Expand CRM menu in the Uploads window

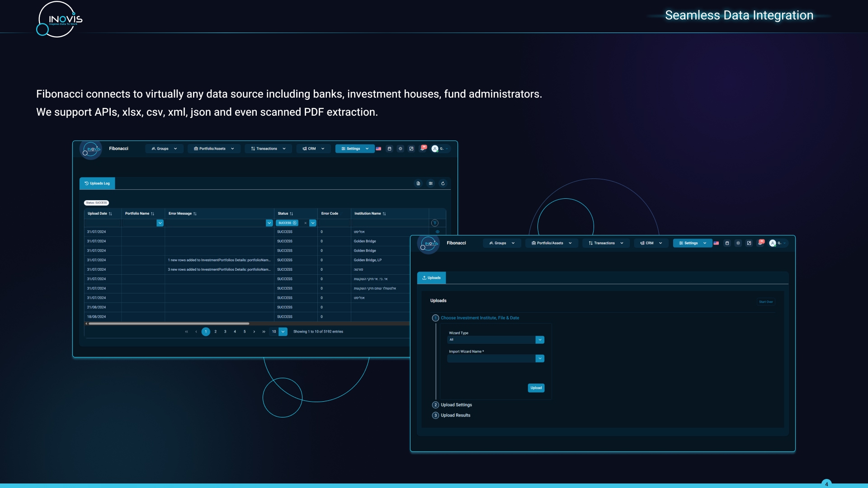(651, 243)
